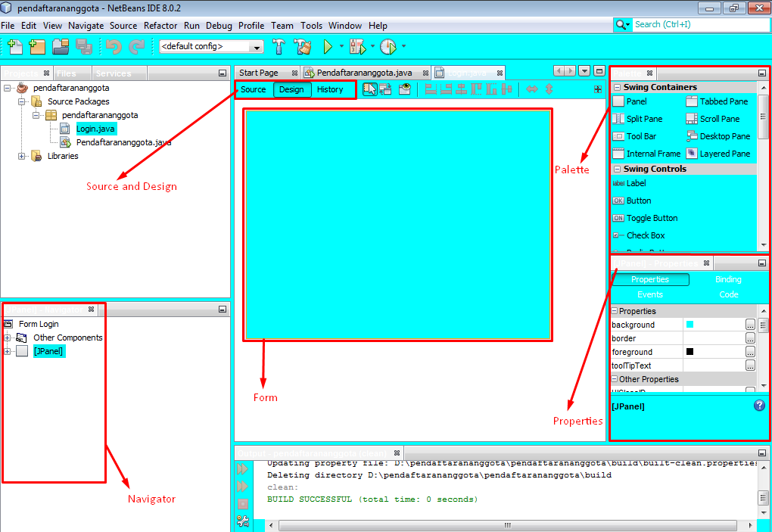Click the Preview Design eye icon

[404, 89]
